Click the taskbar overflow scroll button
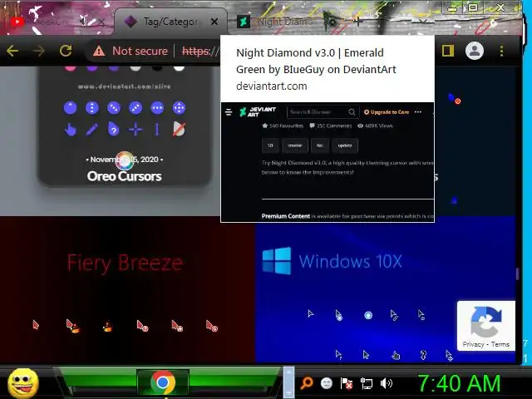This screenshot has height=399, width=532. tap(288, 382)
